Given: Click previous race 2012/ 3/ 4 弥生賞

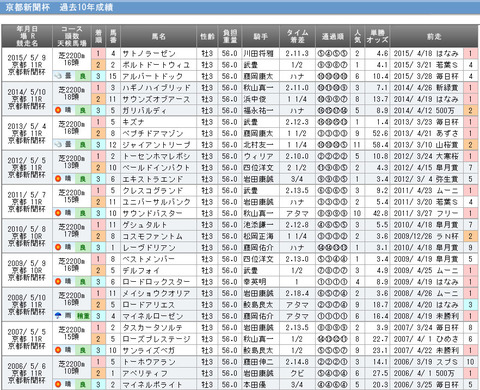Looking at the screenshot, I should (x=426, y=179).
